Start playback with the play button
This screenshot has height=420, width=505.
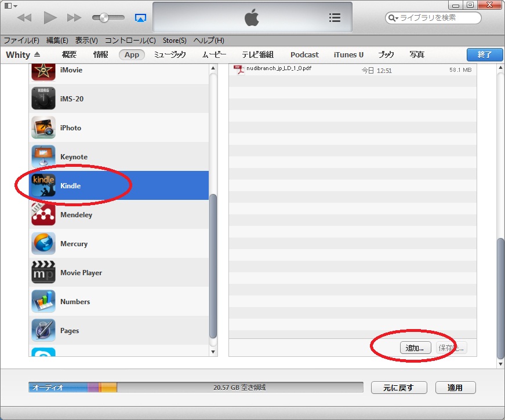50,18
